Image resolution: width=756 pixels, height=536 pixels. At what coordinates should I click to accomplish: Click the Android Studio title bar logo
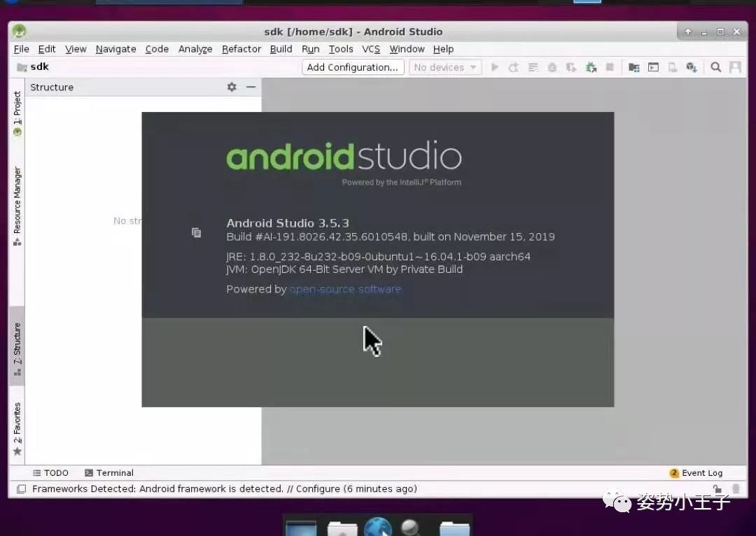pos(20,31)
